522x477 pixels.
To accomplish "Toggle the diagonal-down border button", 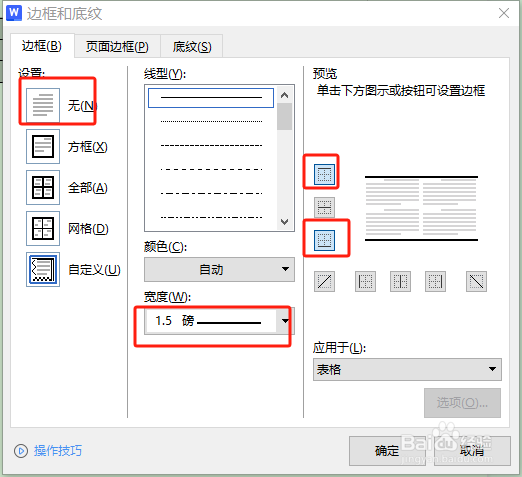I will click(x=476, y=282).
